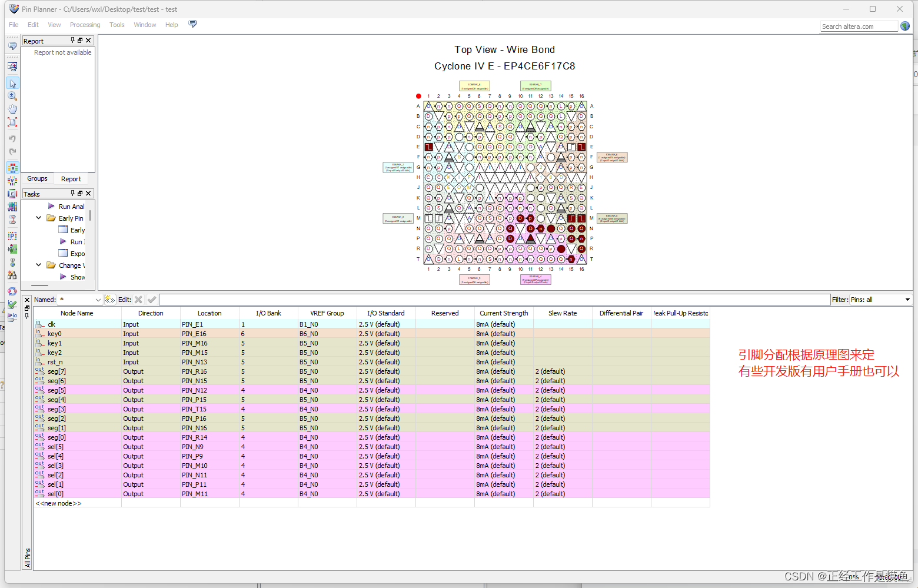Viewport: 918px width, 588px height.
Task: Redo the last action
Action: click(12, 151)
